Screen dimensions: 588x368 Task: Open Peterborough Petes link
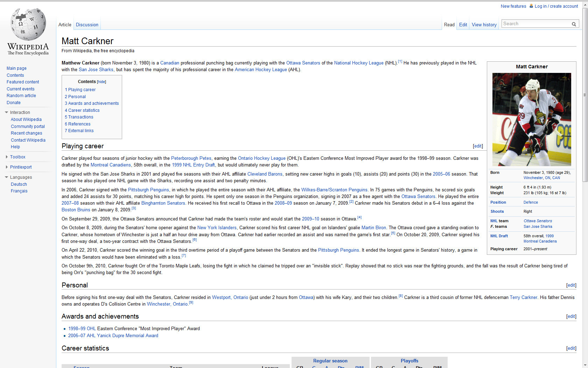(x=191, y=158)
